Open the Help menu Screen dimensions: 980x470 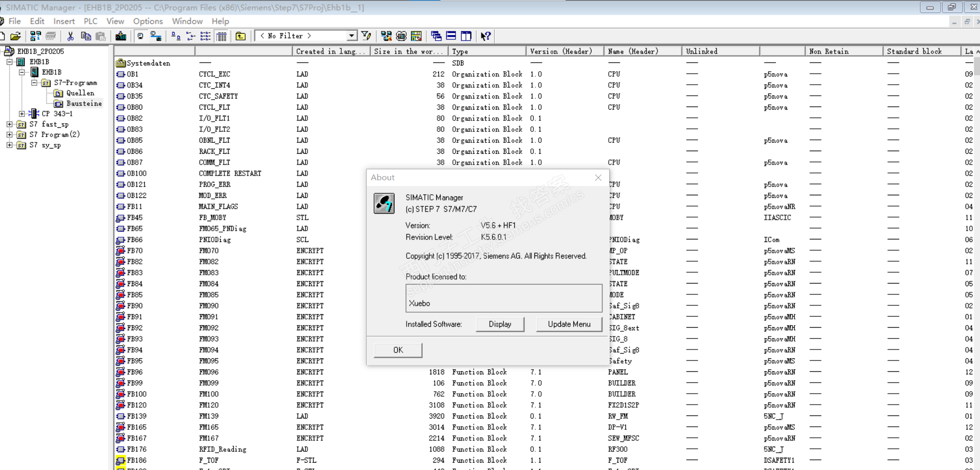tap(220, 21)
